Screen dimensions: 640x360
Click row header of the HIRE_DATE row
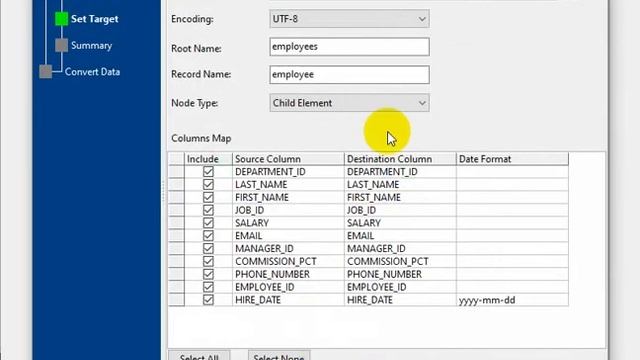(x=176, y=300)
